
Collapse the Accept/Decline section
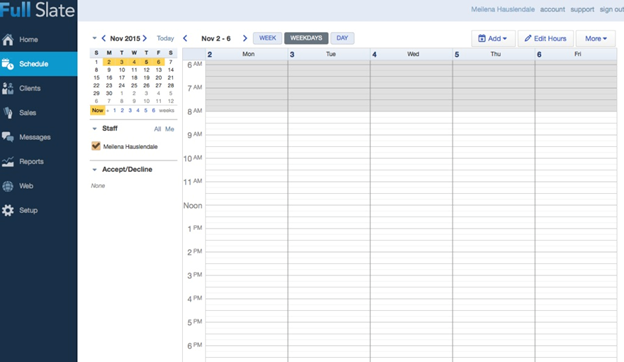94,169
